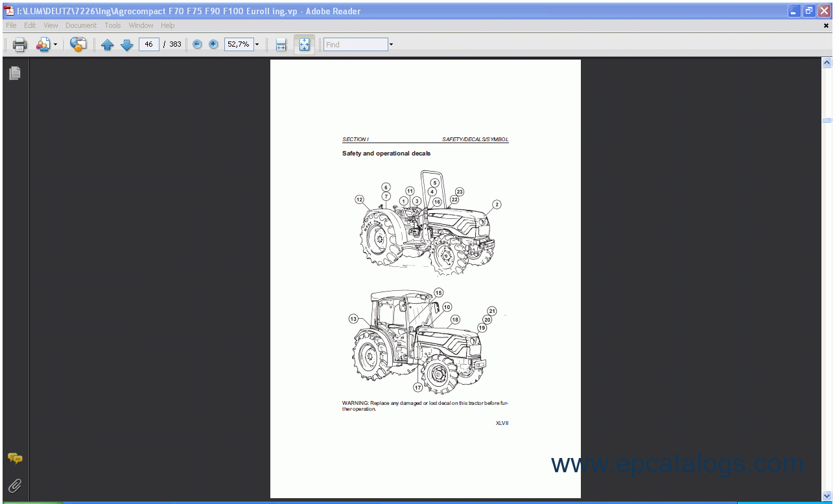This screenshot has width=835, height=504.
Task: Close the document with the menu bar x
Action: pos(827,26)
